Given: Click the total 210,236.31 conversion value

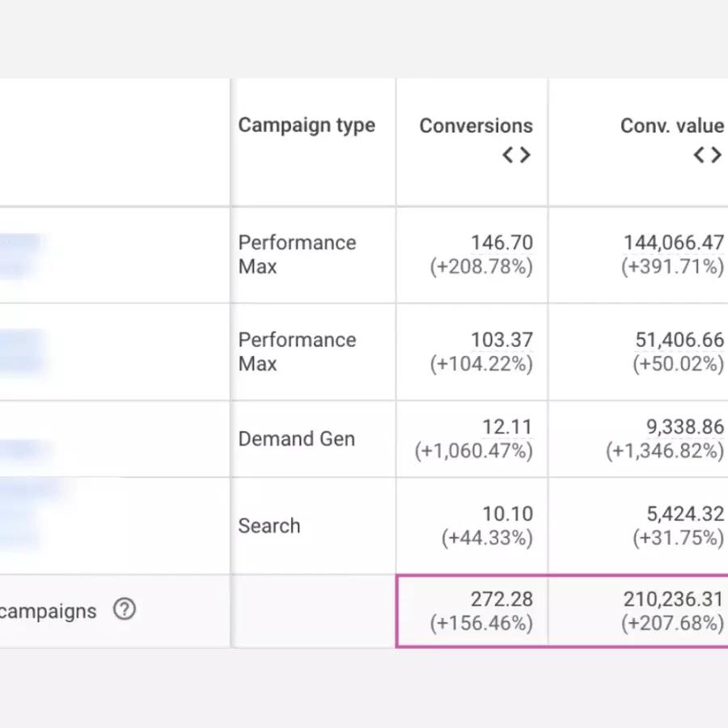Looking at the screenshot, I should coord(673,599).
